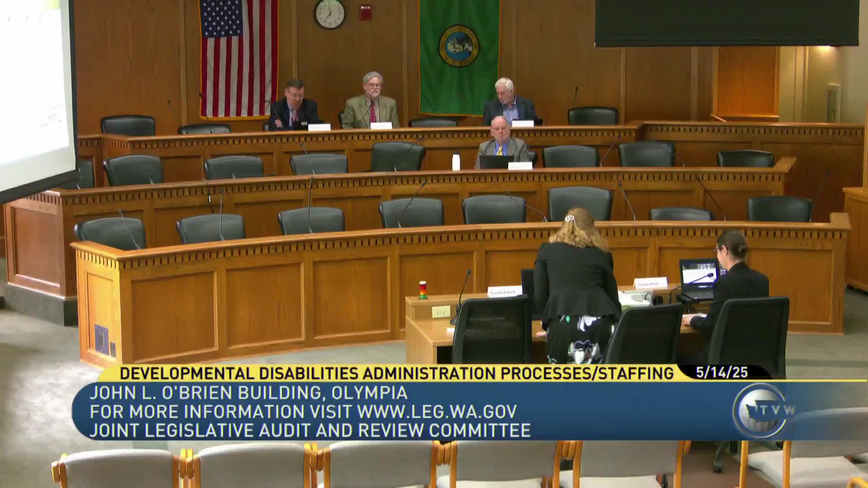The width and height of the screenshot is (868, 488).
Task: Click the Joint Legislative Audit and Review Committee text
Action: 310,431
